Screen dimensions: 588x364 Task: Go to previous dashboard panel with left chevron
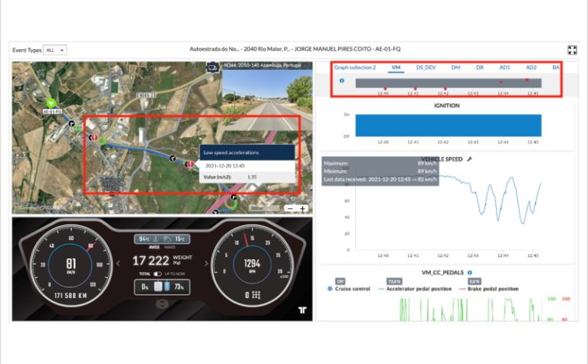[x=117, y=264]
